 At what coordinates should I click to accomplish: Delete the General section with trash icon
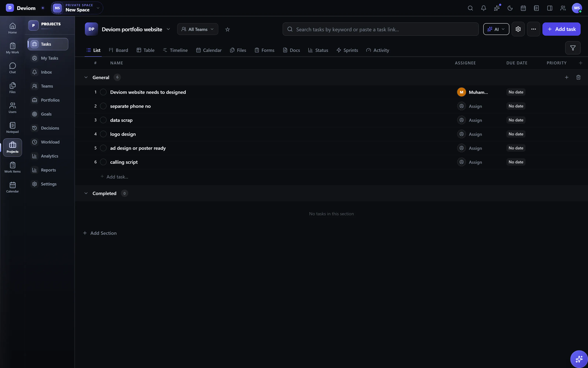click(578, 77)
